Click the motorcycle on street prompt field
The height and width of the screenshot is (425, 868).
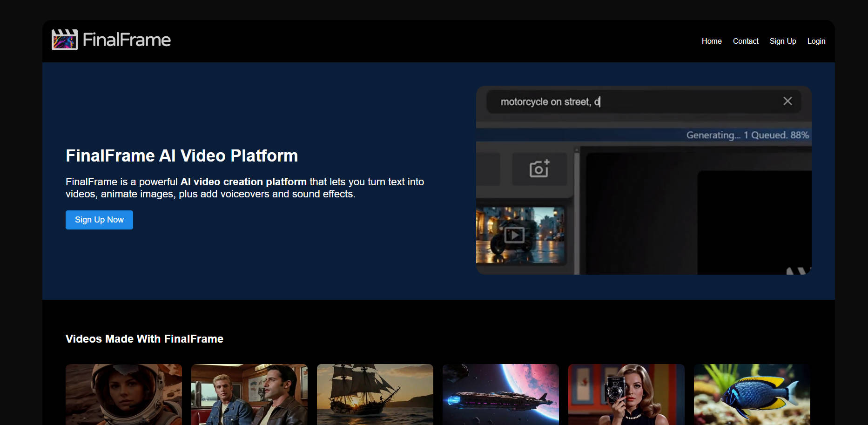(633, 101)
